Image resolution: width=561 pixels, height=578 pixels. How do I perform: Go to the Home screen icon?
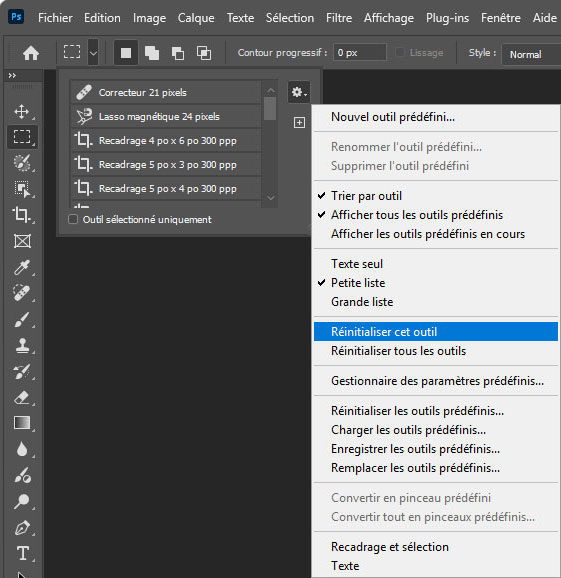[31, 53]
